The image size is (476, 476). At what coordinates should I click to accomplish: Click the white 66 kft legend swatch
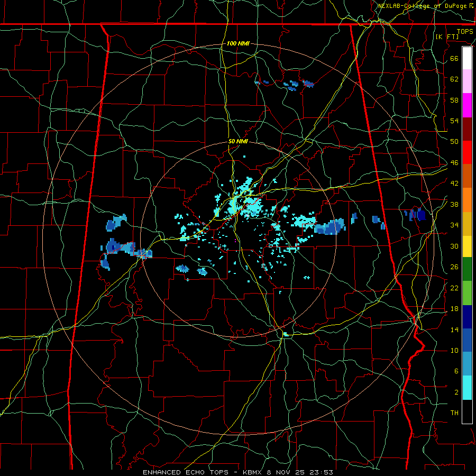click(x=467, y=58)
